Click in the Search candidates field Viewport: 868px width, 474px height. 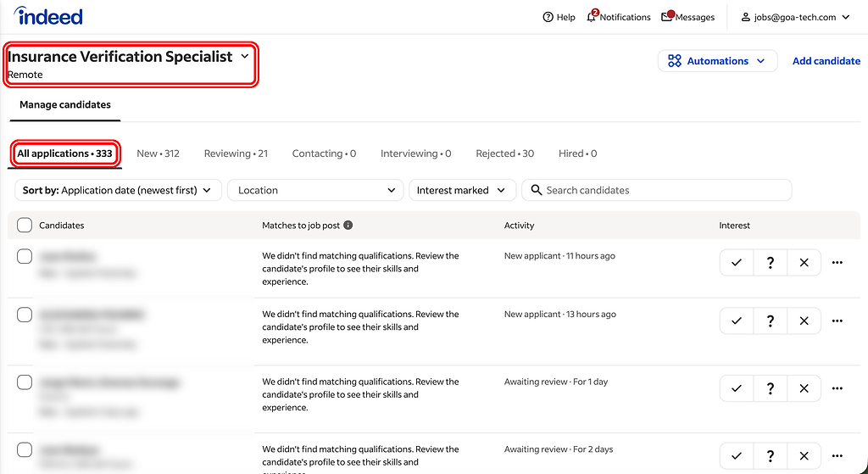pyautogui.click(x=657, y=190)
